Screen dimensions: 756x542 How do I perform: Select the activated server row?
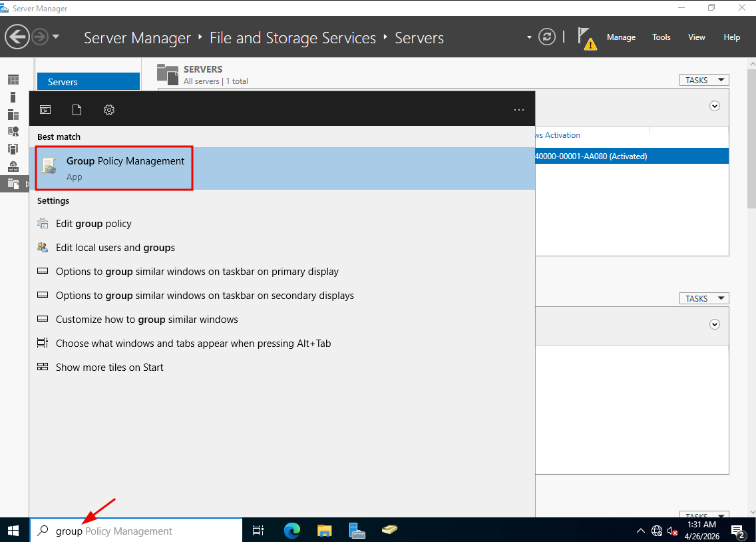tap(632, 156)
